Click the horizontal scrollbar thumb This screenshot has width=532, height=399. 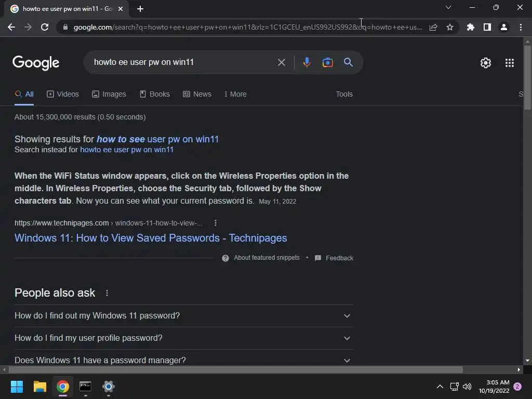pyautogui.click(x=236, y=369)
